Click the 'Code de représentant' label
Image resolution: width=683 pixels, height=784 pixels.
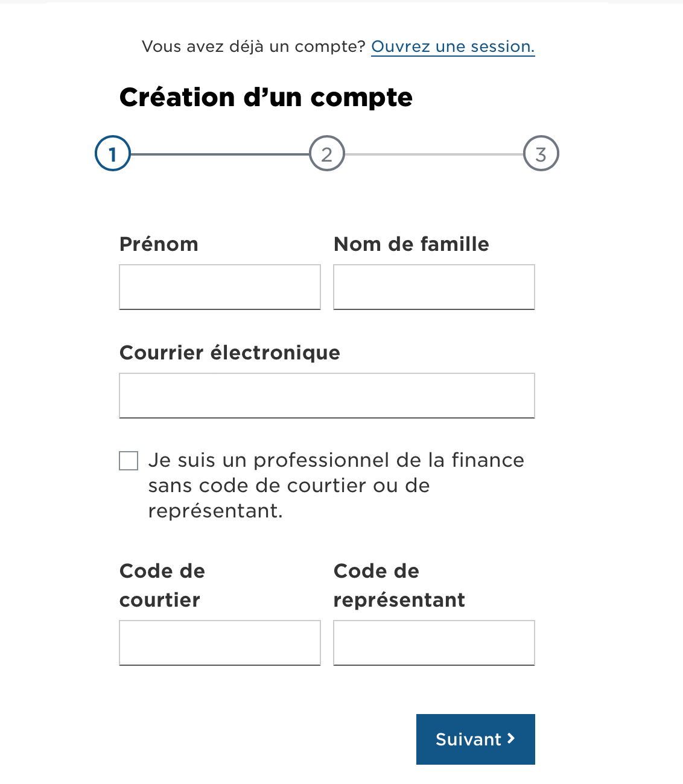click(399, 585)
